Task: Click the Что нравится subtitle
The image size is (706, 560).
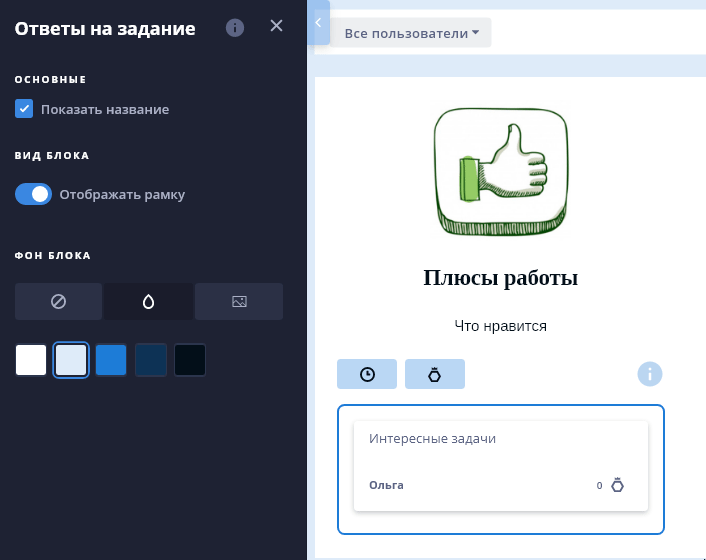Action: point(501,326)
